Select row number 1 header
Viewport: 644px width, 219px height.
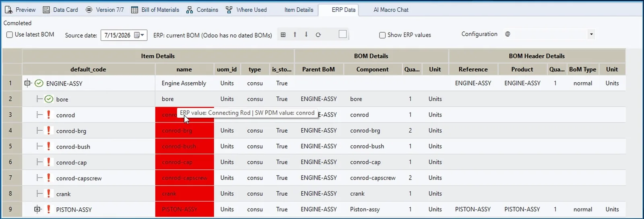(x=12, y=83)
